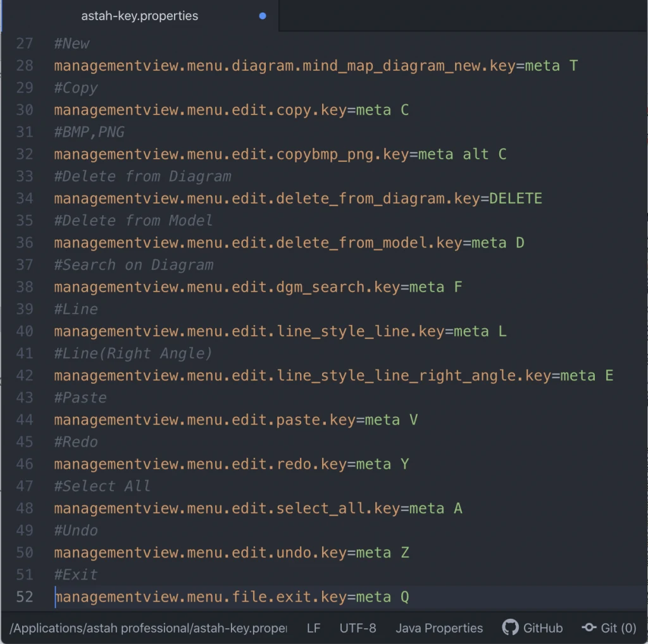Change the UTF-8 encoding selector
Screen dimensions: 648x644
click(358, 628)
